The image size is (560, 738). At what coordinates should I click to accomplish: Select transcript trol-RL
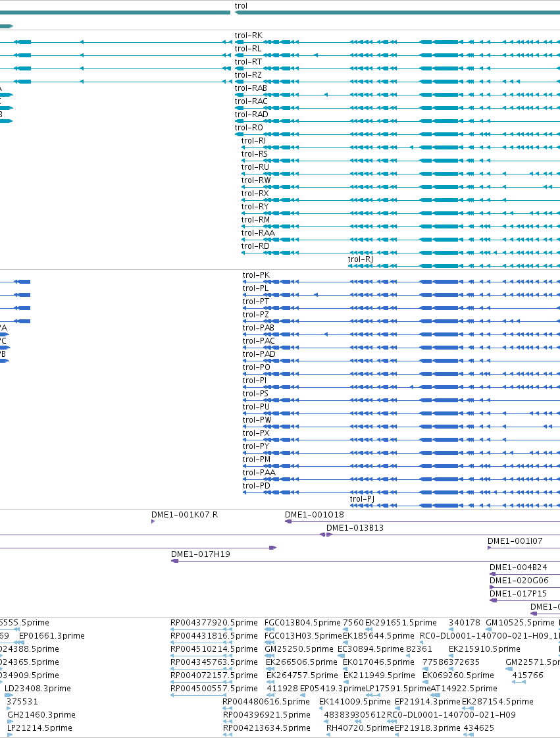[x=248, y=49]
